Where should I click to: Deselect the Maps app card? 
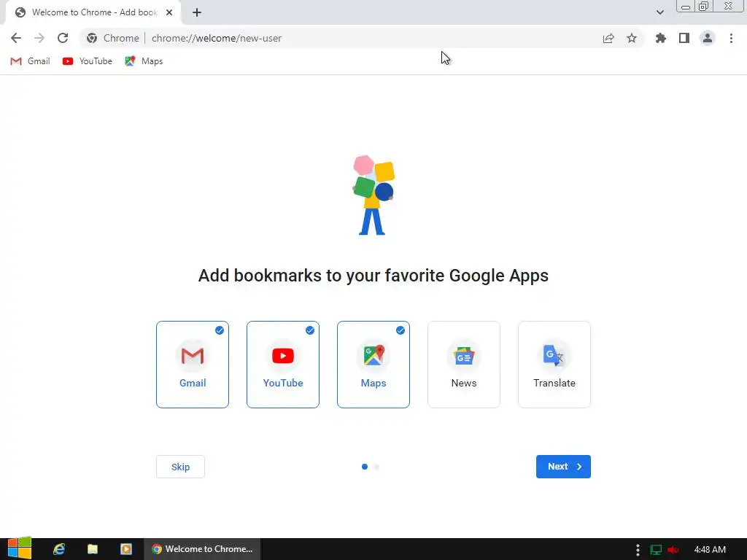[373, 365]
